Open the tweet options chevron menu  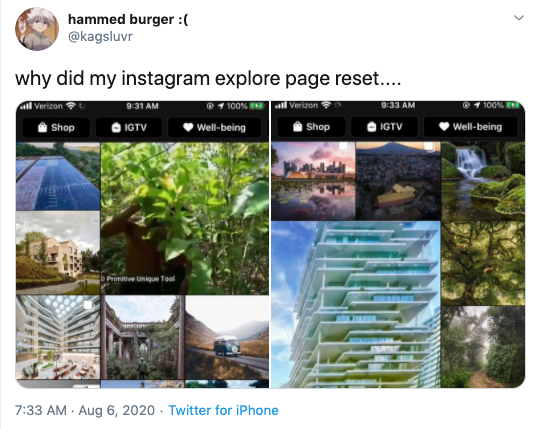click(x=519, y=17)
